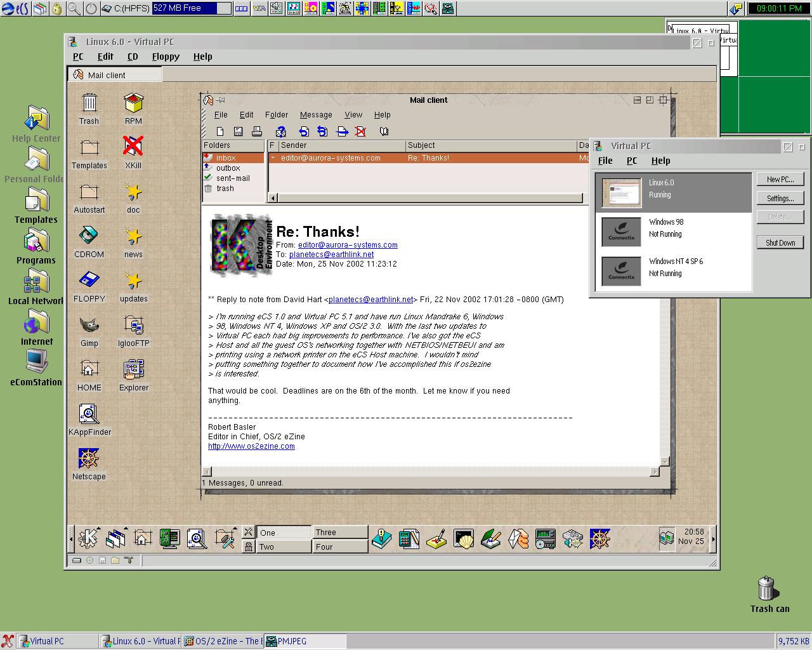Click the lock screen icon on KDE panel

point(248,546)
